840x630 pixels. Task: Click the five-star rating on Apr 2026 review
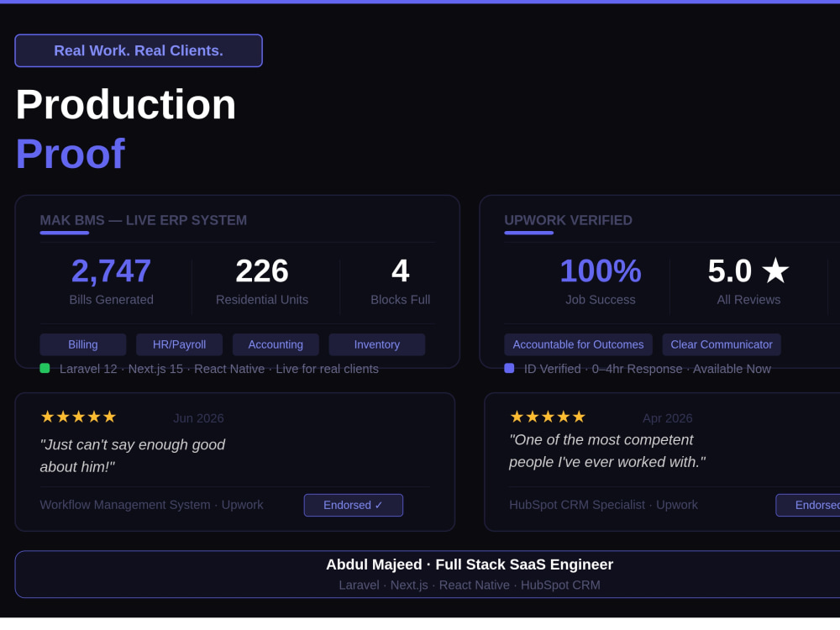pos(548,417)
